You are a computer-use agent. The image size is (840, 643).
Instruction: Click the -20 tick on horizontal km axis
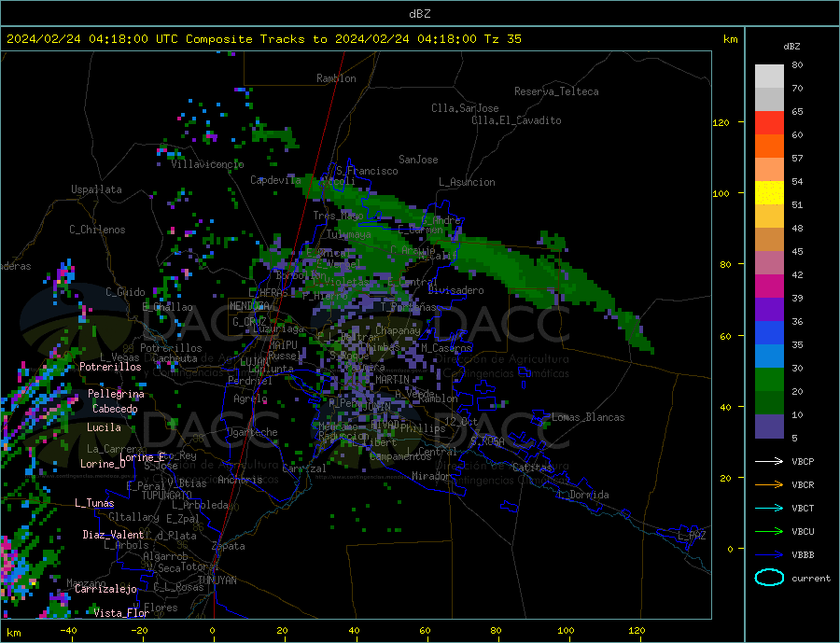tap(139, 631)
